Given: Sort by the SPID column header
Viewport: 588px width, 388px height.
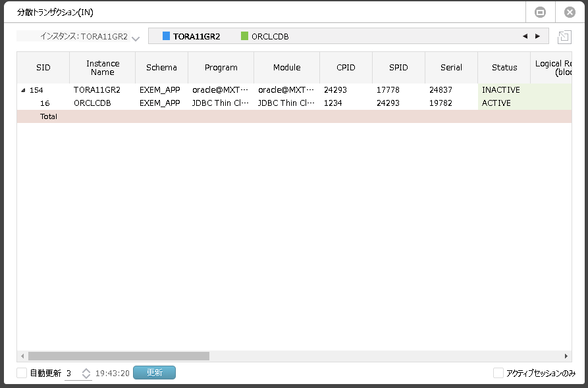Looking at the screenshot, I should coord(398,68).
